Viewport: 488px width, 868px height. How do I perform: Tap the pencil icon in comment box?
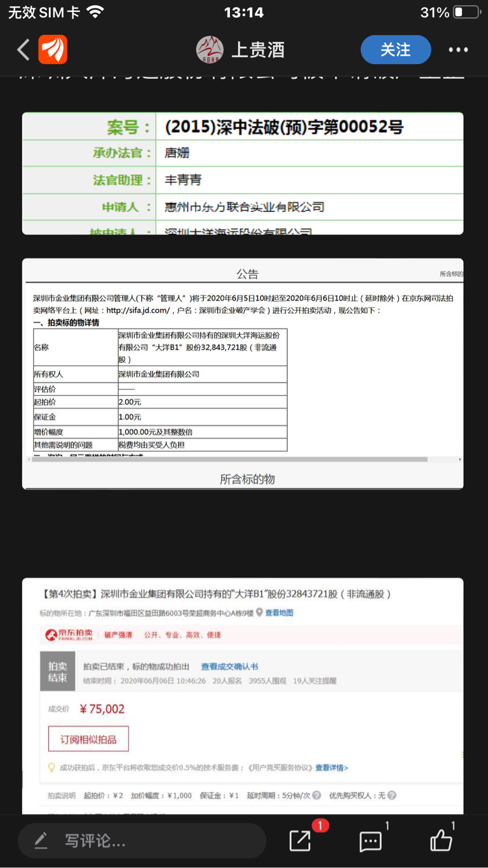tap(41, 841)
